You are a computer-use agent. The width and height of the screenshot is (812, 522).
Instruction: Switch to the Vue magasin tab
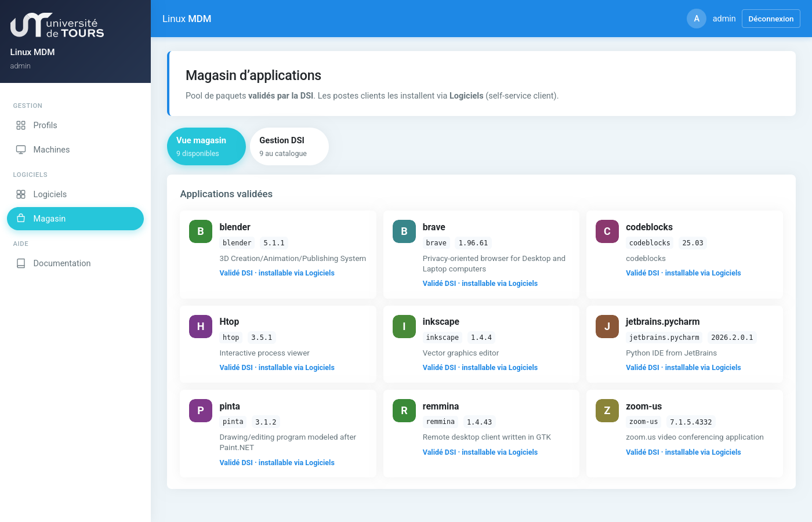pyautogui.click(x=206, y=146)
